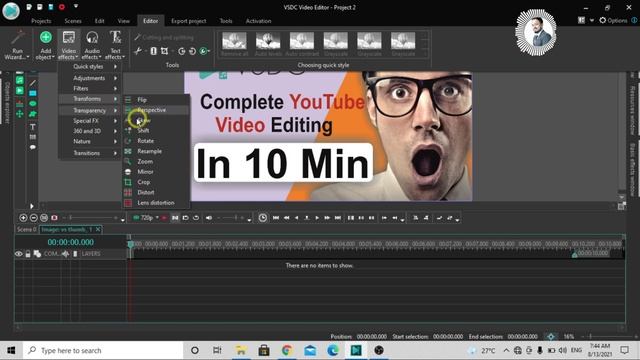The height and width of the screenshot is (360, 640).
Task: Apply the Remove all quick style
Action: pyautogui.click(x=234, y=44)
